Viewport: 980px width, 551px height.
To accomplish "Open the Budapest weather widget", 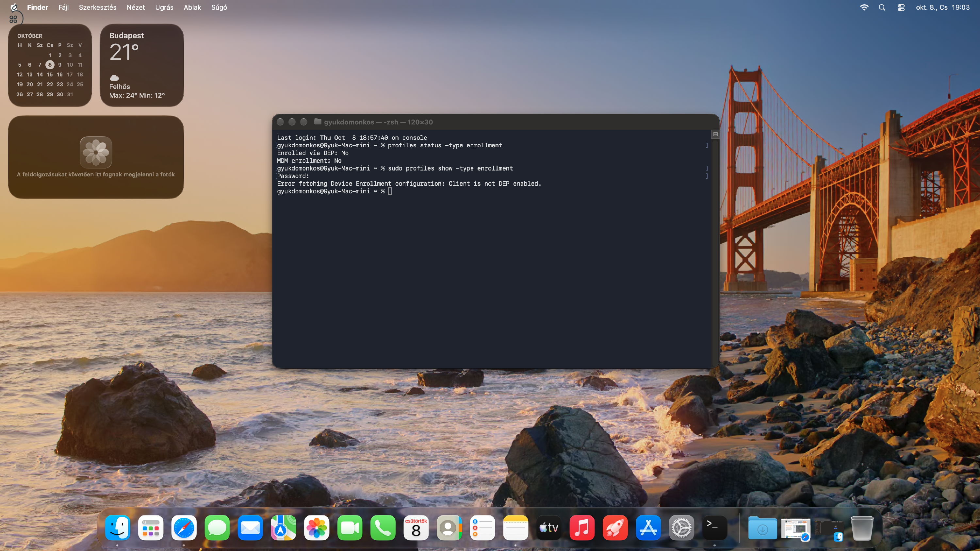I will [141, 65].
